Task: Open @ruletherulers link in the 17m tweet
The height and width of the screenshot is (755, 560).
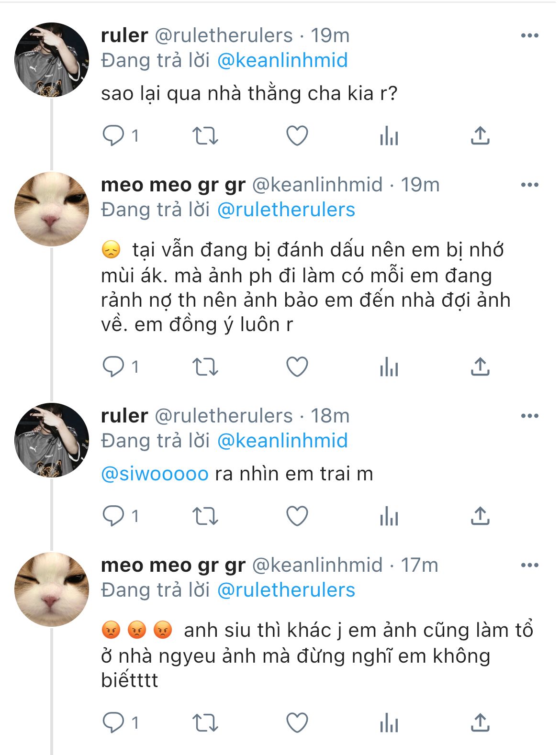Action: [x=286, y=590]
